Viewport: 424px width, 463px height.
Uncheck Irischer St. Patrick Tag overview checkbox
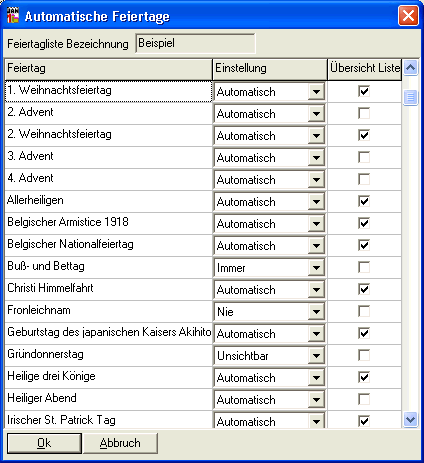click(x=364, y=421)
